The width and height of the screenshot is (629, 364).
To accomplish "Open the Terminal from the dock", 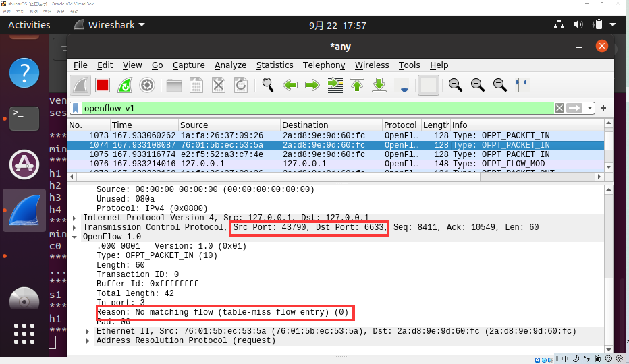I will [24, 118].
